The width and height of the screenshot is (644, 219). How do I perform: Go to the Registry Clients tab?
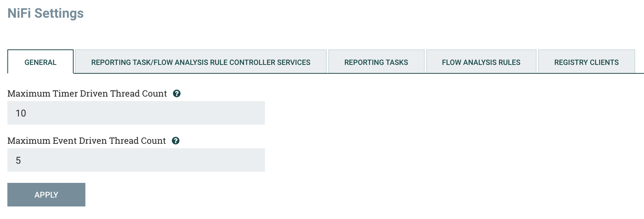tap(586, 62)
